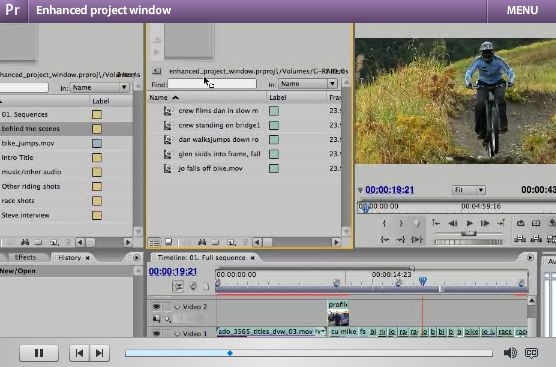
Task: Open the In: Name search dropdown
Action: tap(307, 84)
